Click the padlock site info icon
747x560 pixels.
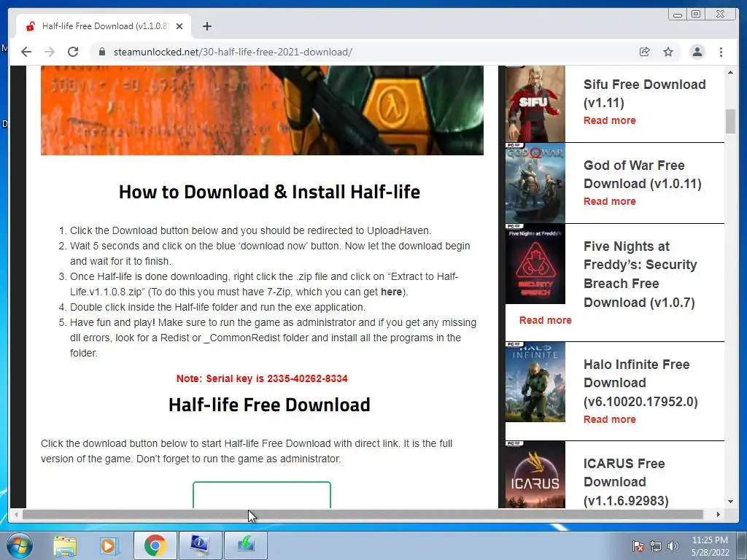pos(101,52)
